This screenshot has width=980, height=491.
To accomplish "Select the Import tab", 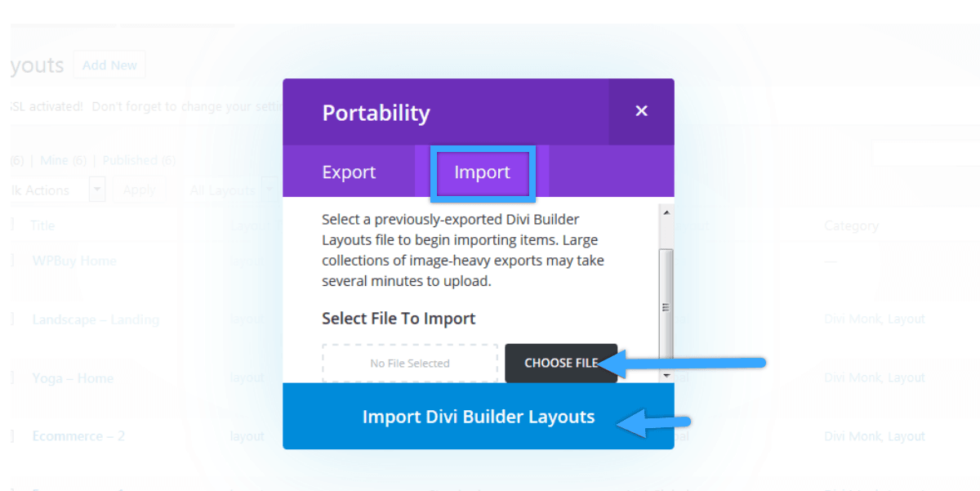I will (482, 172).
